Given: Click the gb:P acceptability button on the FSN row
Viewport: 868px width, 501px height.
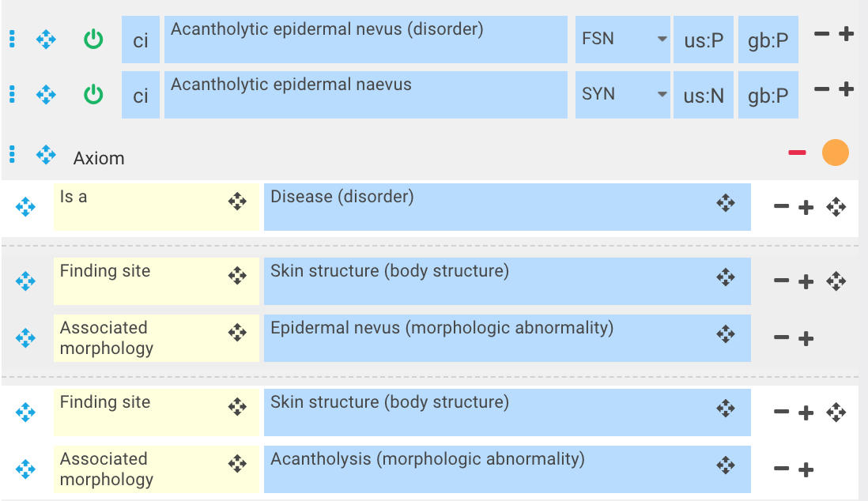Looking at the screenshot, I should 768,40.
